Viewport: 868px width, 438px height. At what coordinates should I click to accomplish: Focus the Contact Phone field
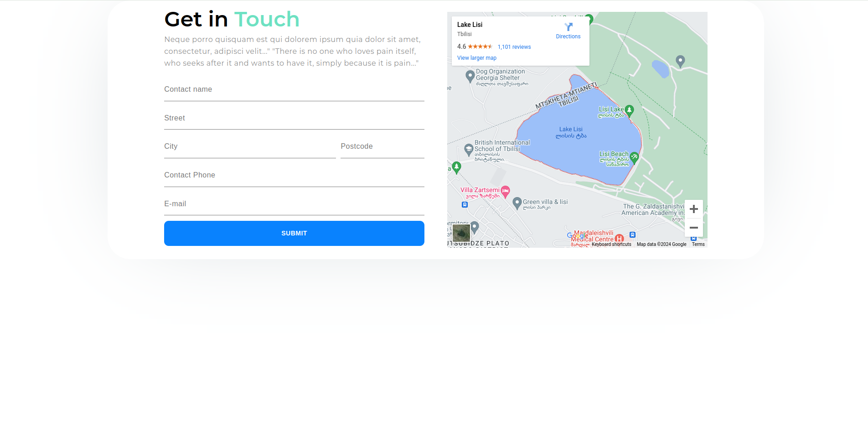(x=294, y=176)
